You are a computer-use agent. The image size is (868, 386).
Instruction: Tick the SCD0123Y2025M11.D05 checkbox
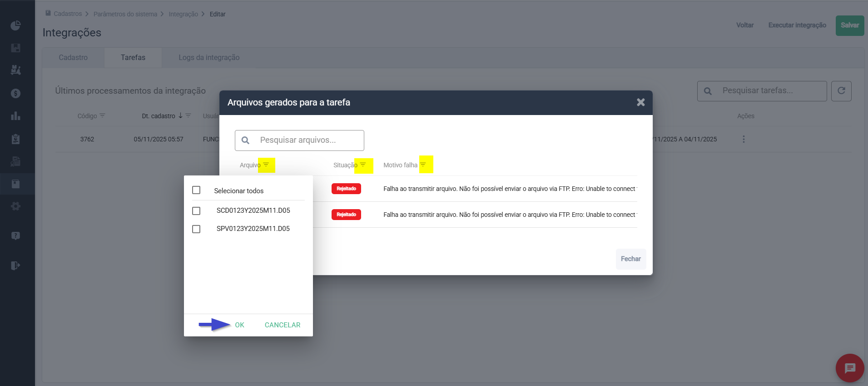coord(196,211)
